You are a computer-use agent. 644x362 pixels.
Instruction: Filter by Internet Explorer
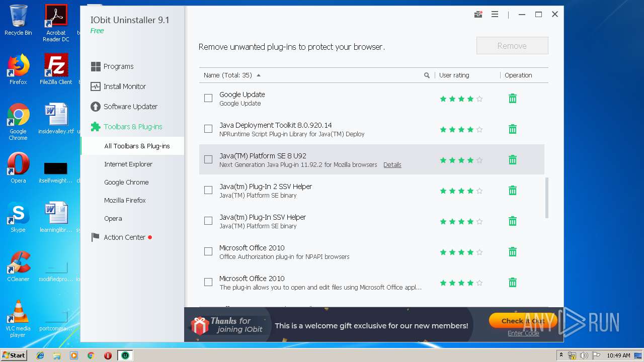[128, 164]
